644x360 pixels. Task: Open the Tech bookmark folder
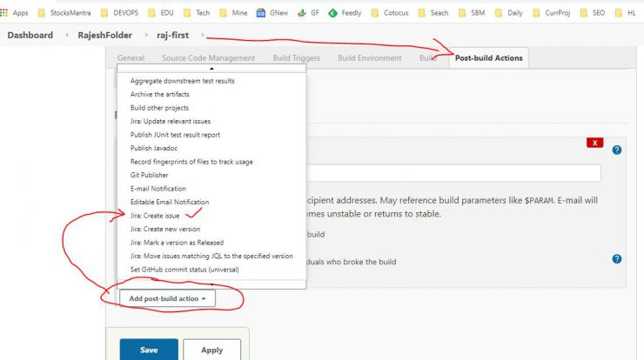pyautogui.click(x=197, y=13)
